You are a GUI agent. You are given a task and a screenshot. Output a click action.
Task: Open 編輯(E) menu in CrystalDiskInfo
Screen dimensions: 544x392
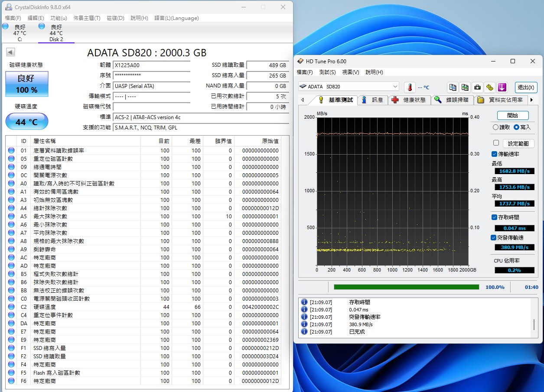tap(36, 18)
